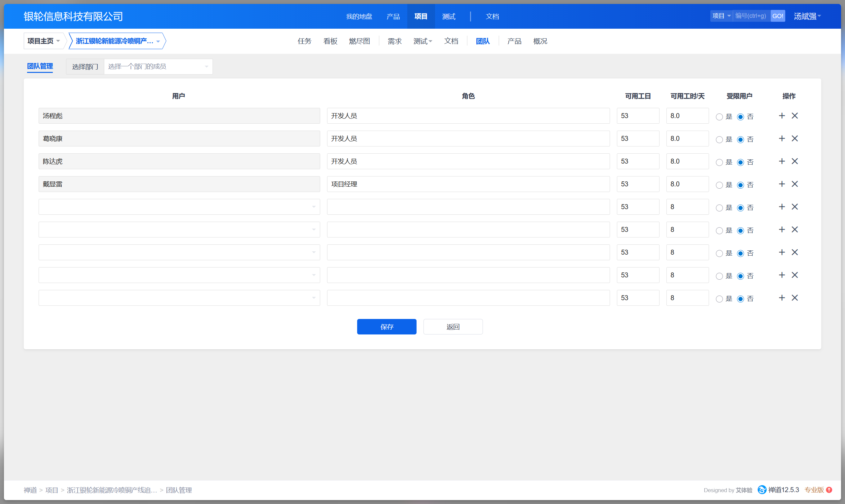Select 是 radio for 陈达虎 row
The height and width of the screenshot is (504, 845).
[719, 162]
